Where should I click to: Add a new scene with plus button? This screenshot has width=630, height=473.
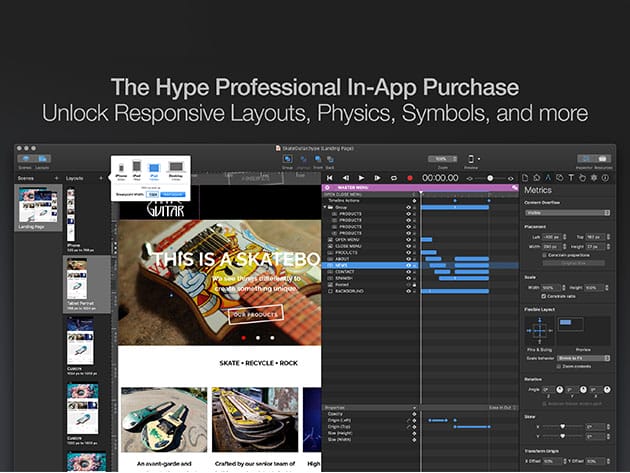(x=56, y=178)
